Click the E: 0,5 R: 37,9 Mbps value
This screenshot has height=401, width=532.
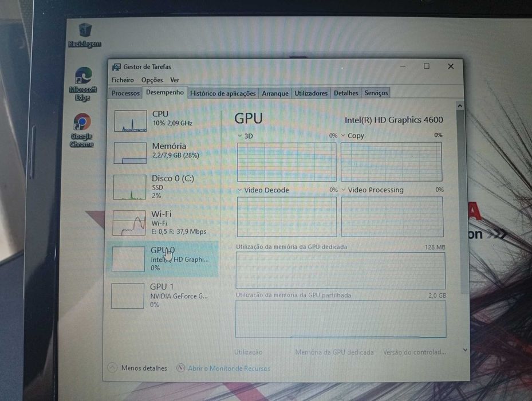[x=179, y=231]
